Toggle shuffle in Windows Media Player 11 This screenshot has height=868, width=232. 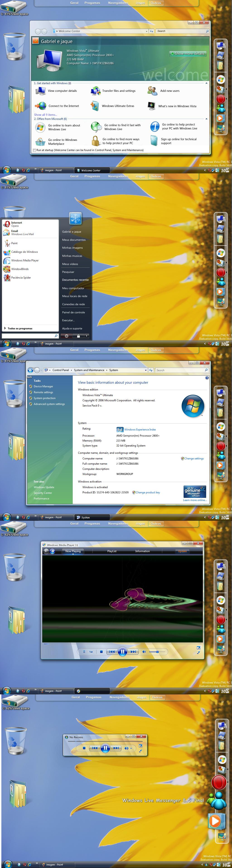coord(85,652)
